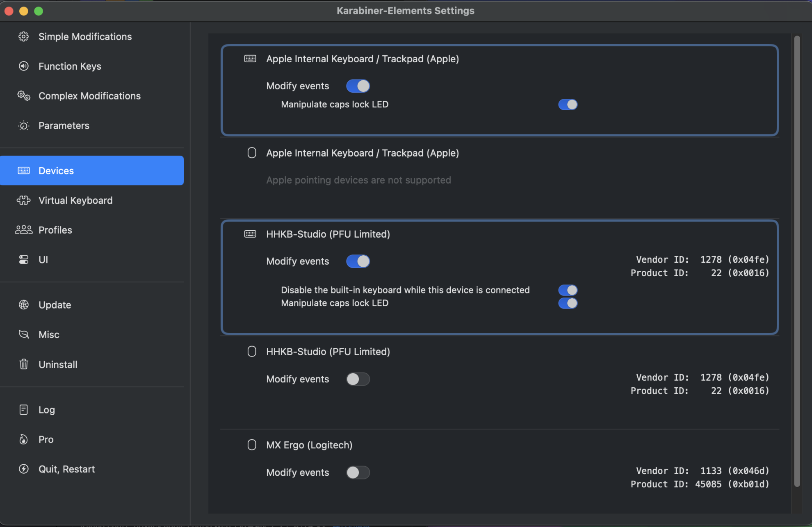Click first HHKB-Studio Vendor ID 1278 value
812x527 pixels.
pos(734,259)
